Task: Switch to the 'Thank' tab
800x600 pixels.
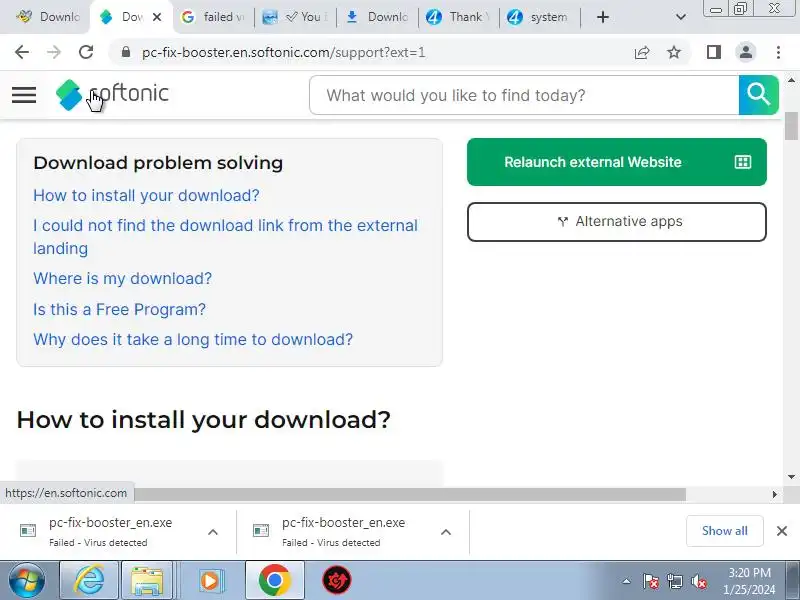Action: tap(458, 17)
